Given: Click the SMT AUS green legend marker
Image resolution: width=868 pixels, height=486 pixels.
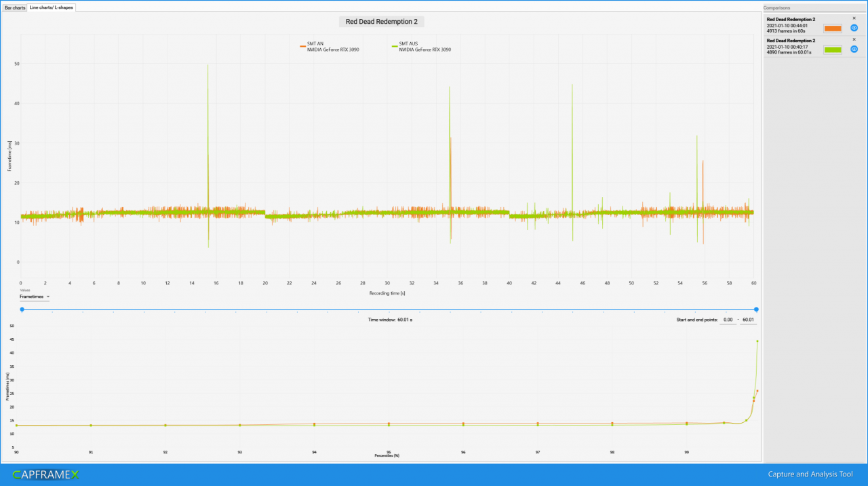Looking at the screenshot, I should (x=394, y=46).
